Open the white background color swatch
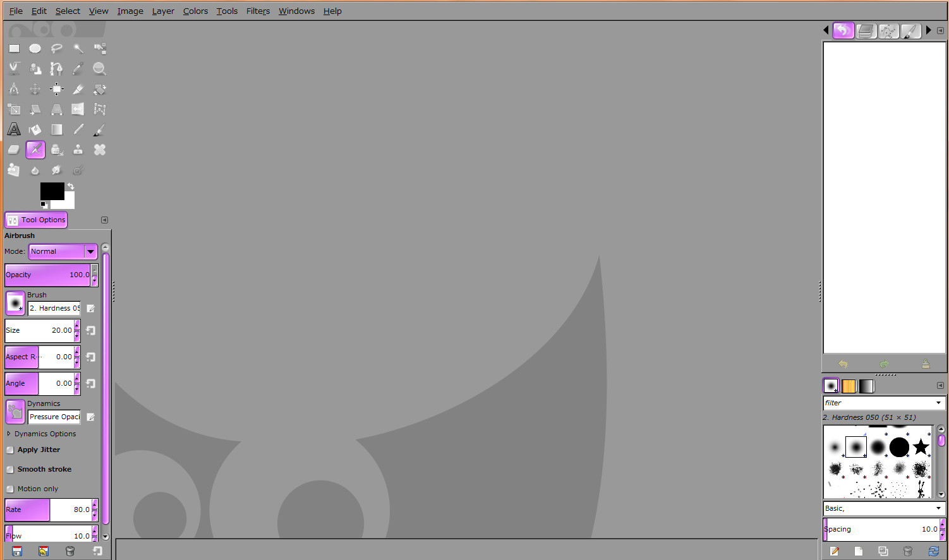This screenshot has width=949, height=560. (x=68, y=202)
